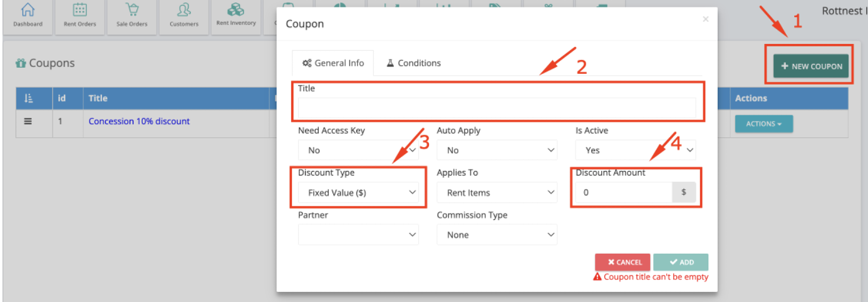This screenshot has width=868, height=302.
Task: Open Customers people icon
Action: [184, 10]
